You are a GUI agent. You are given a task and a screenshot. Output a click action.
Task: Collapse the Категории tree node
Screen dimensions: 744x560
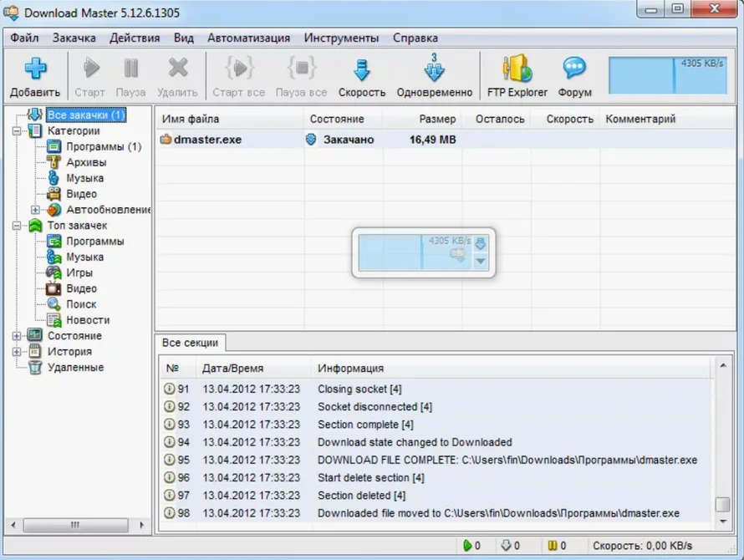pyautogui.click(x=17, y=131)
